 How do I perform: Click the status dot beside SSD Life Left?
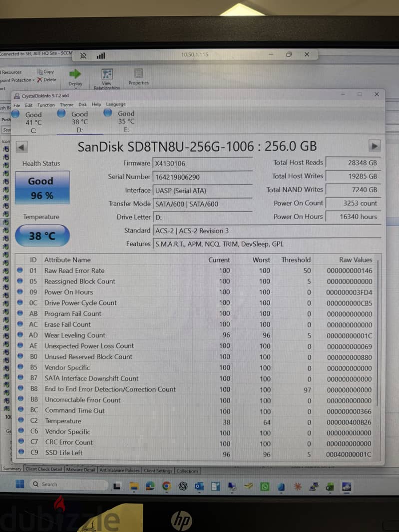21,452
